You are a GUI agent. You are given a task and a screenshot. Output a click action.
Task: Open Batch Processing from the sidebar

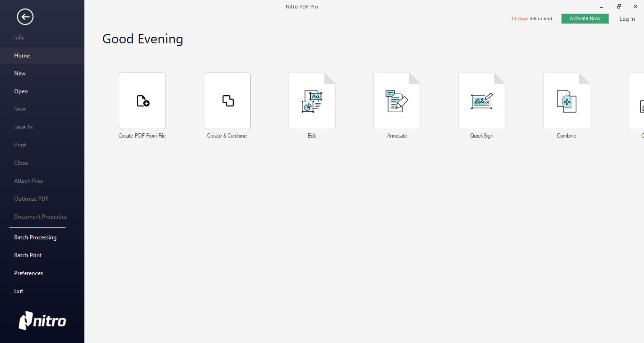click(x=42, y=237)
